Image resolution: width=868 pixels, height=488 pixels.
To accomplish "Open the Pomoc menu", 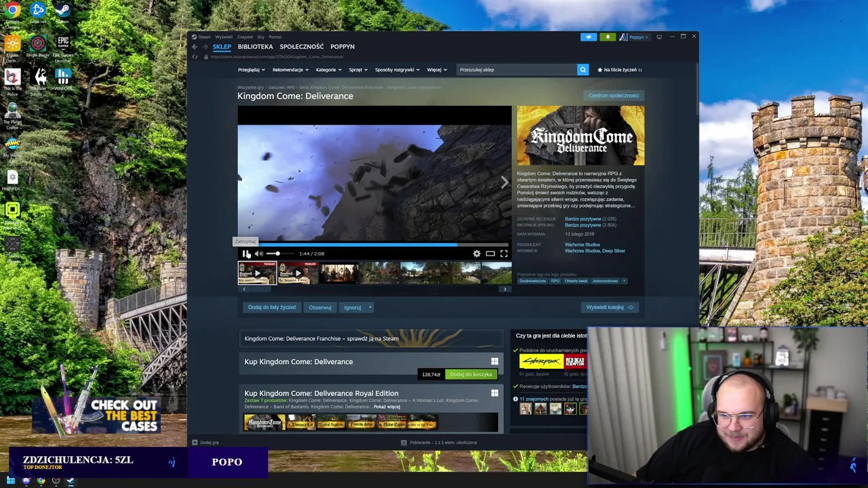I will click(x=275, y=37).
